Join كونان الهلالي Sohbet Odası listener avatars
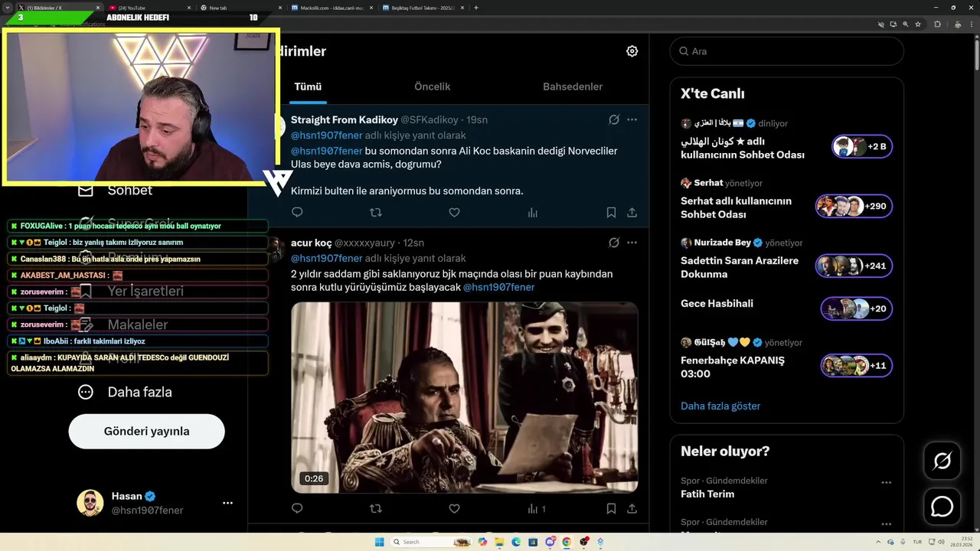Image resolution: width=980 pixels, height=551 pixels. pyautogui.click(x=862, y=146)
